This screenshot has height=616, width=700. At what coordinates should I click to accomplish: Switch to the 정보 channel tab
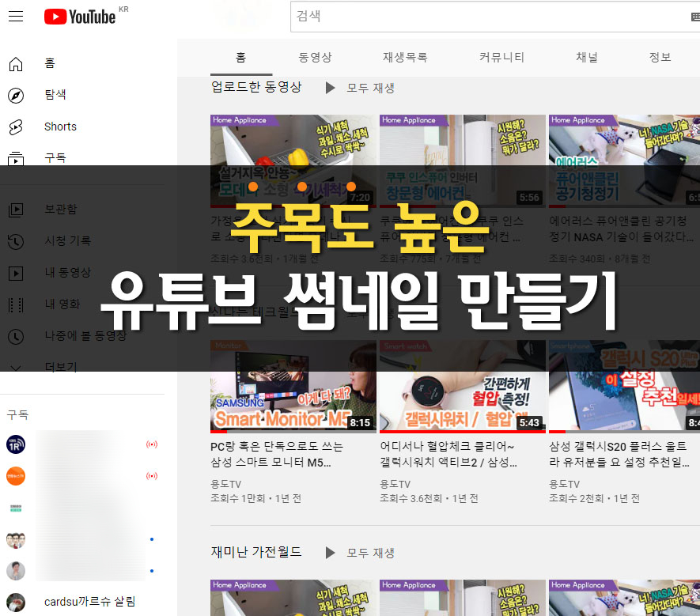[660, 57]
